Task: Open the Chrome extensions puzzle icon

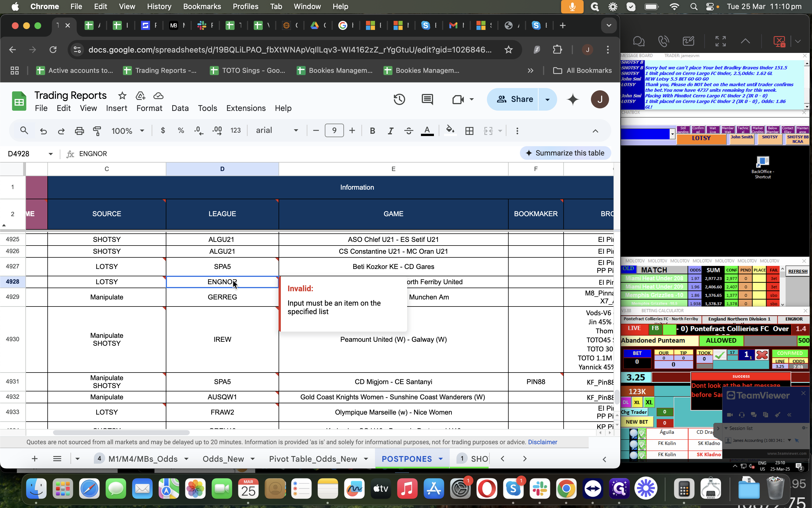Action: [557, 50]
